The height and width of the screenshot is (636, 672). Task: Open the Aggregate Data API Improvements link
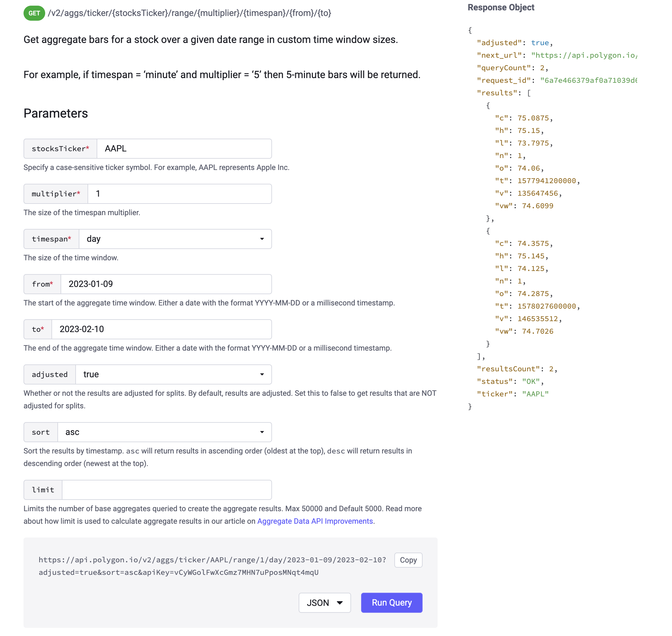[314, 521]
